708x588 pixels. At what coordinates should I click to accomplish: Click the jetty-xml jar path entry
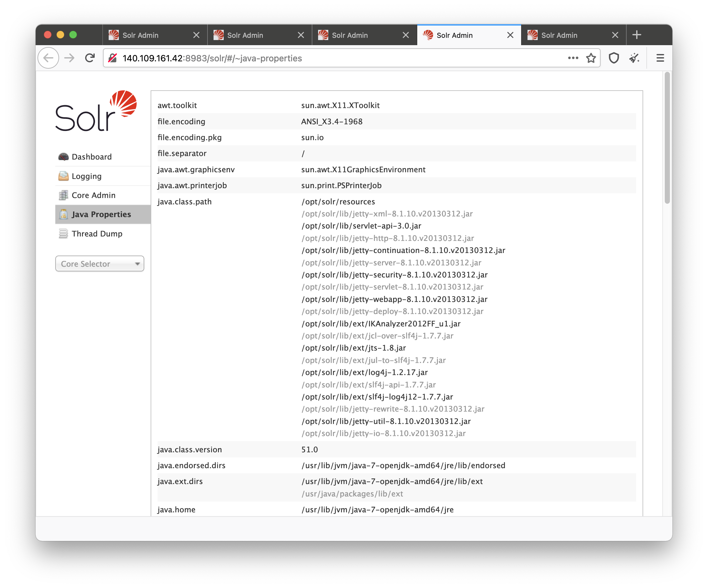tap(387, 214)
